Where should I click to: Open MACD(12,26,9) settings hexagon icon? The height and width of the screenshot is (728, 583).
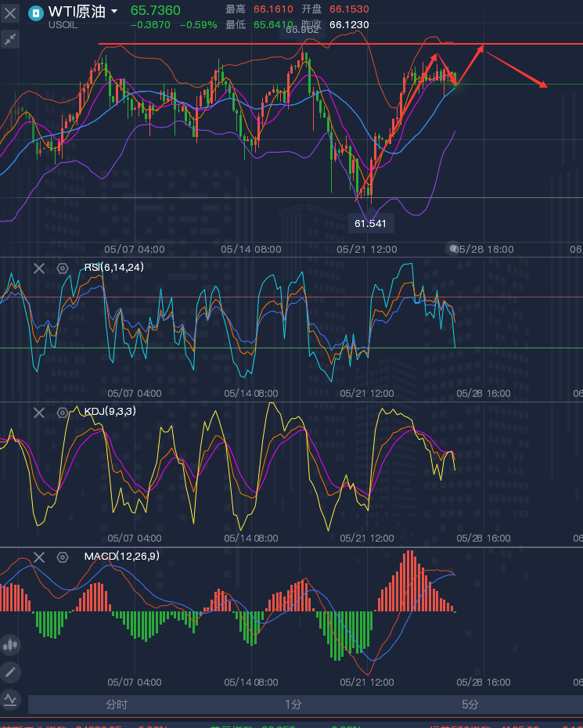(x=63, y=557)
